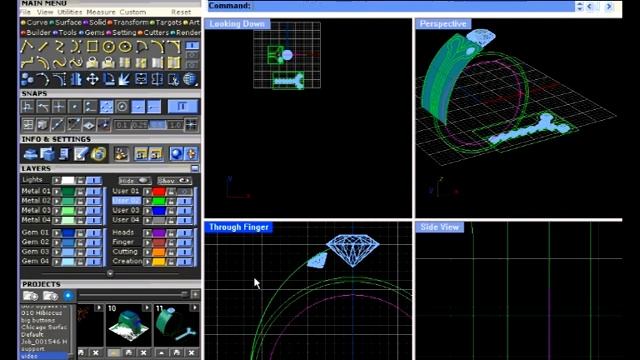Open the first project folder icon
Screen dimensions: 640x360
(x=30, y=296)
